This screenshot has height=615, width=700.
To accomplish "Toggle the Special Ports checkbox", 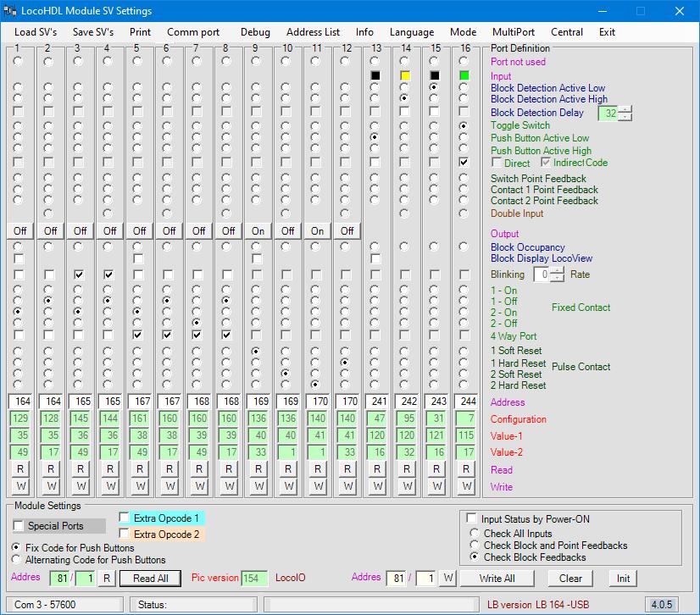I will coord(19,526).
